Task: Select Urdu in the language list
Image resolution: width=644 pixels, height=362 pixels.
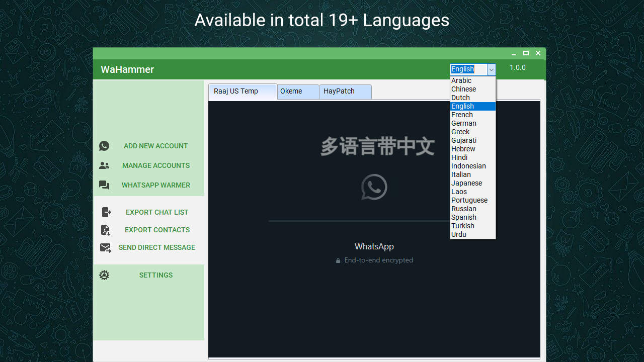Action: 473,234
